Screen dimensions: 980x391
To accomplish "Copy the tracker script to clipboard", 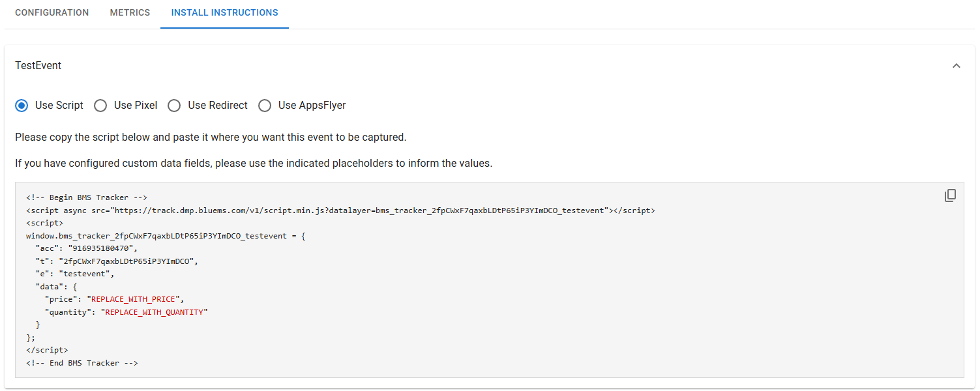I will (950, 195).
